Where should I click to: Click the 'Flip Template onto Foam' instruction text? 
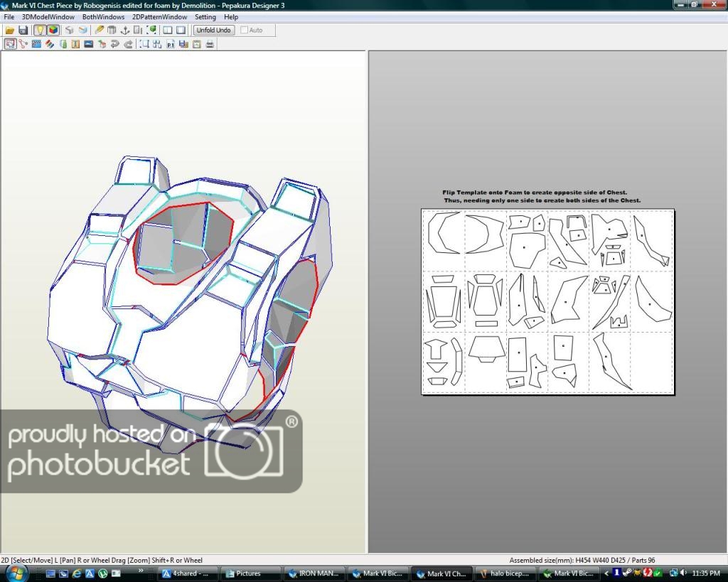pos(542,196)
